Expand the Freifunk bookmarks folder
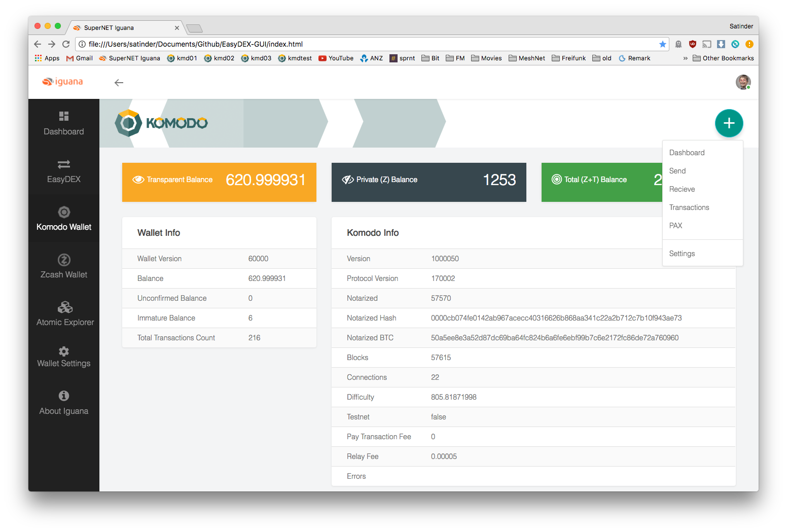Screen dimensions: 787x532 [569, 58]
